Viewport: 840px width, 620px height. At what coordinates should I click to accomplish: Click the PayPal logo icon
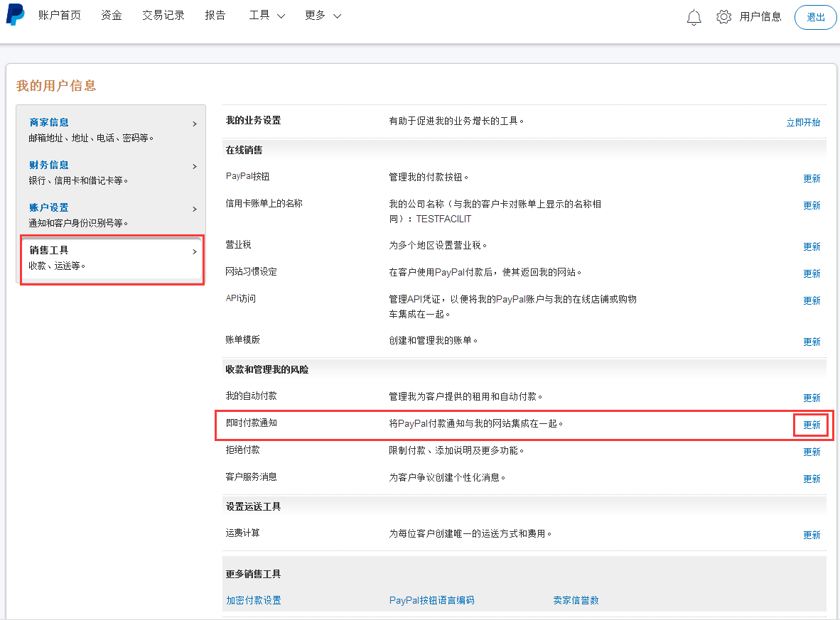click(x=15, y=15)
